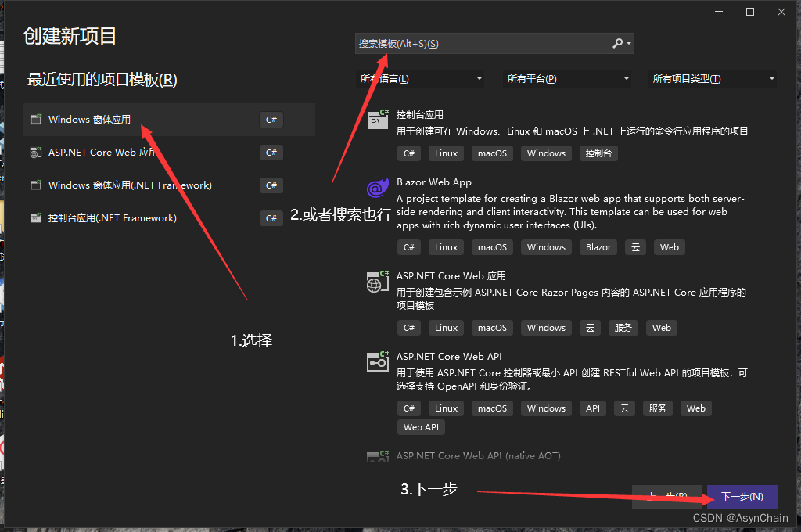Click the Blazor Web App template icon

(378, 188)
